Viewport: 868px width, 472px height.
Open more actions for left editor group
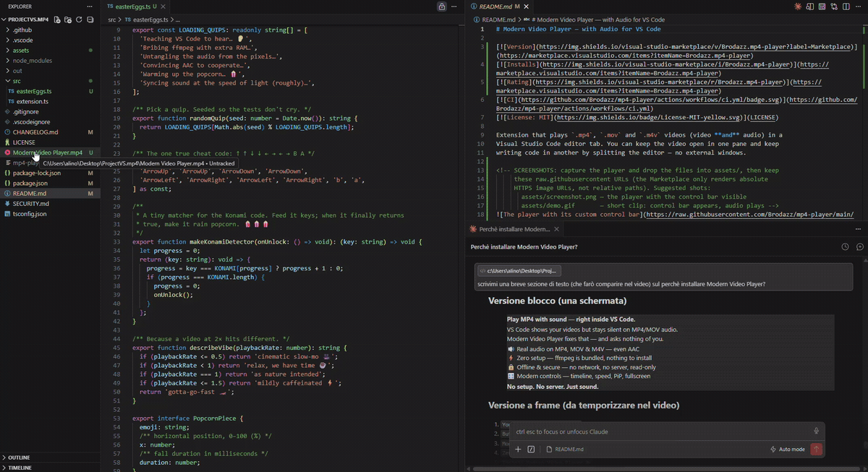tap(455, 7)
